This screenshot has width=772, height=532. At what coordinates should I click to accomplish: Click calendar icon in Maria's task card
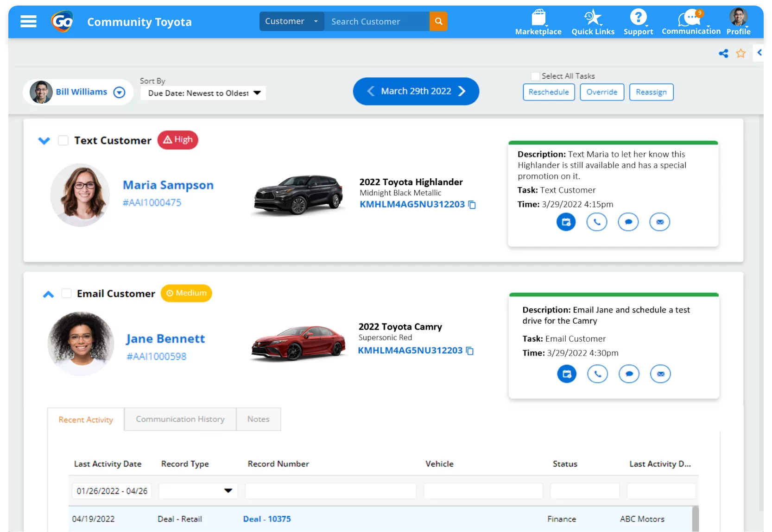pyautogui.click(x=566, y=222)
